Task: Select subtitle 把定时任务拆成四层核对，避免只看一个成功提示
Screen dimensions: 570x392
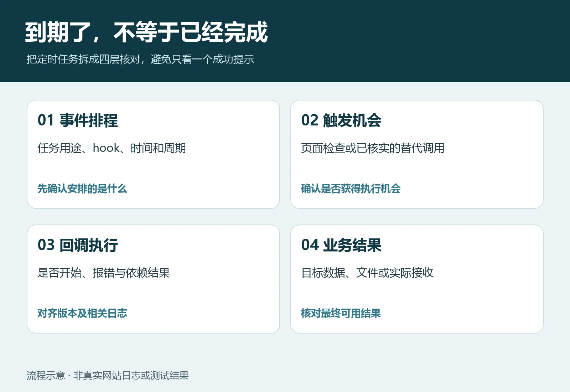Action: pos(140,59)
